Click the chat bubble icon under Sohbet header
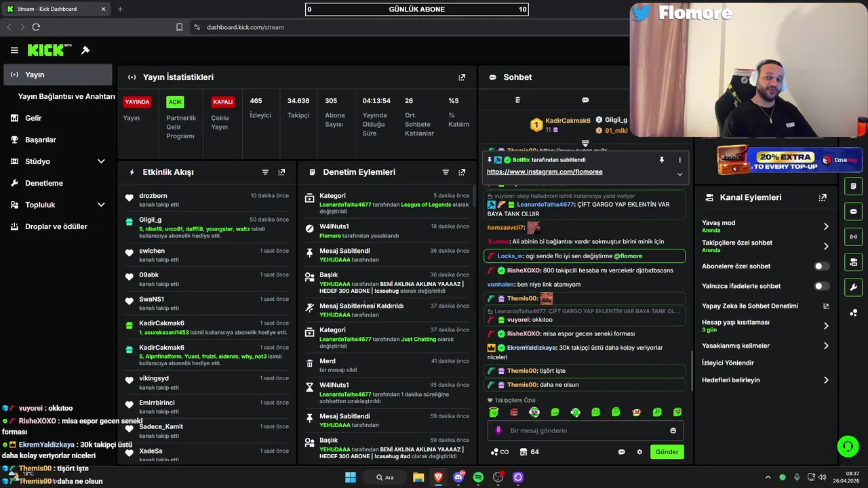 point(585,100)
